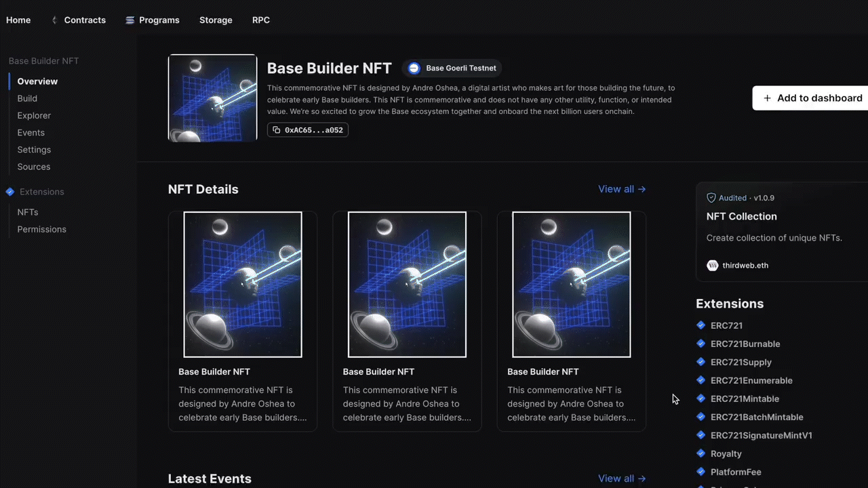Click the Audited shield icon
Screen dimensions: 868x488
coord(711,198)
